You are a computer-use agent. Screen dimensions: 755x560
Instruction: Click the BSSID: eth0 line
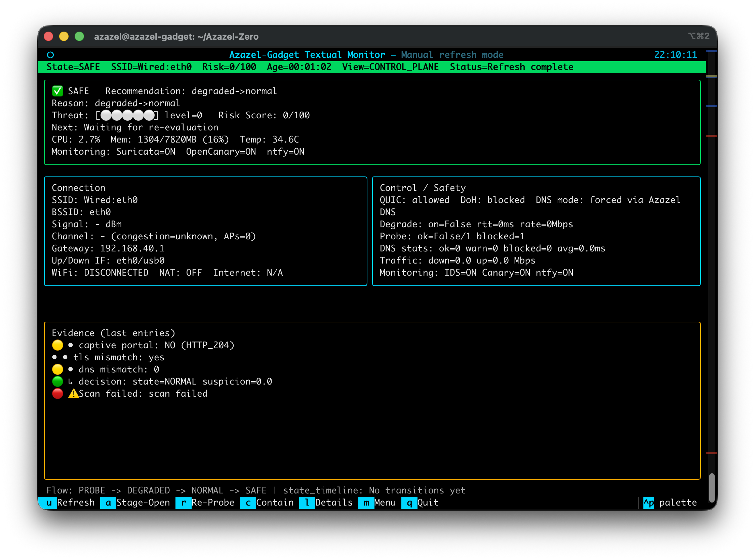(x=81, y=212)
